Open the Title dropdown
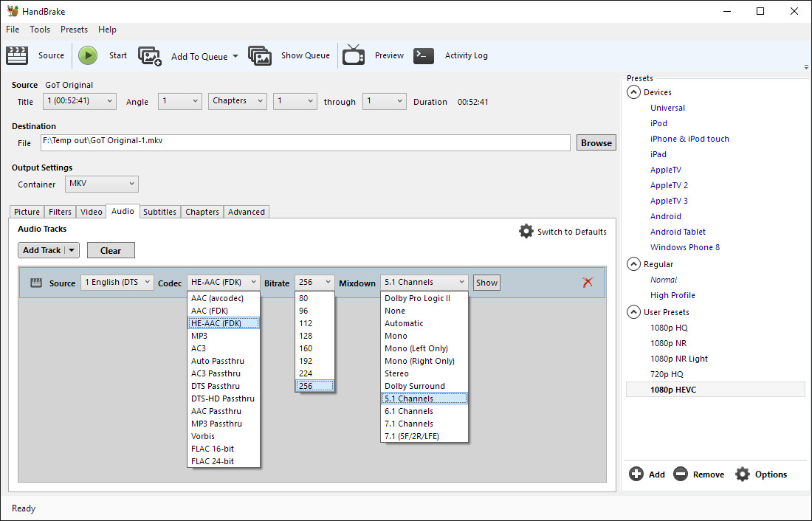 [x=79, y=101]
